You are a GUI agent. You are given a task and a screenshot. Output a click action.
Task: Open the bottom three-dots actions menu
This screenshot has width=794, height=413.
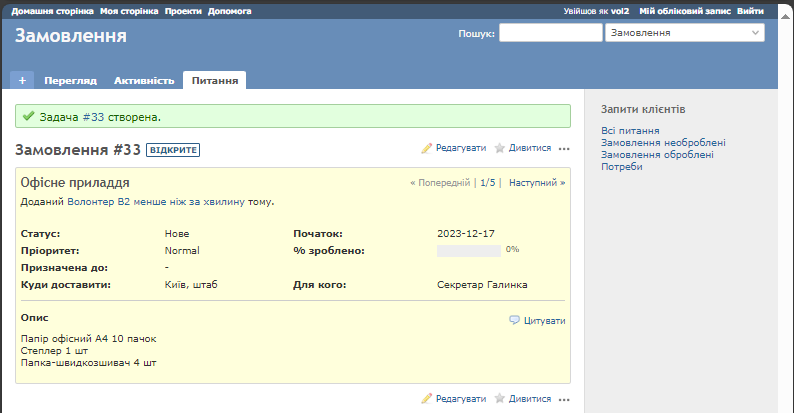[564, 399]
